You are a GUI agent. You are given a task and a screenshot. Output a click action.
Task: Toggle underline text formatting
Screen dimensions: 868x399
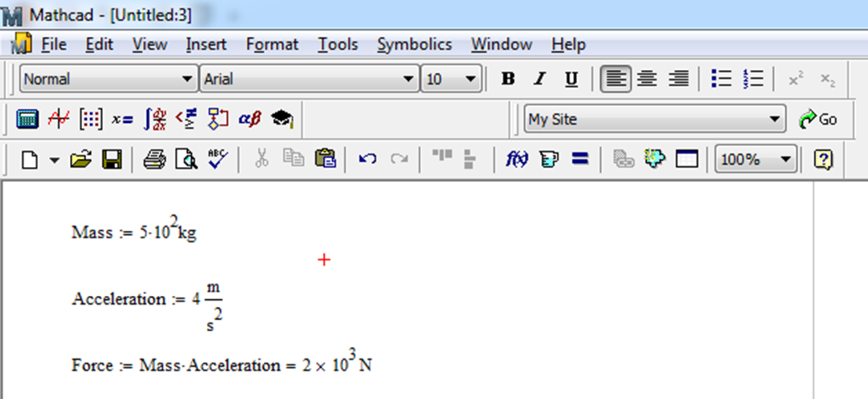tap(571, 78)
